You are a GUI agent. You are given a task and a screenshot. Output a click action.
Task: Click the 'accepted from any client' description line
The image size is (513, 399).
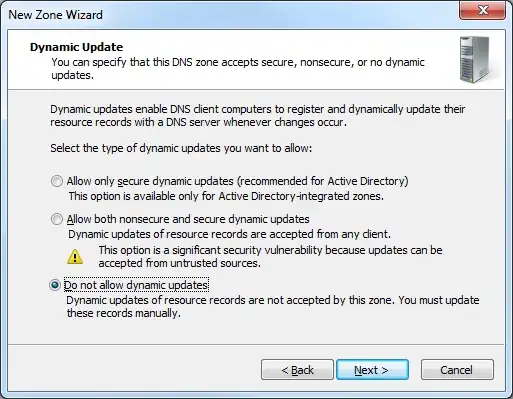[x=229, y=234]
